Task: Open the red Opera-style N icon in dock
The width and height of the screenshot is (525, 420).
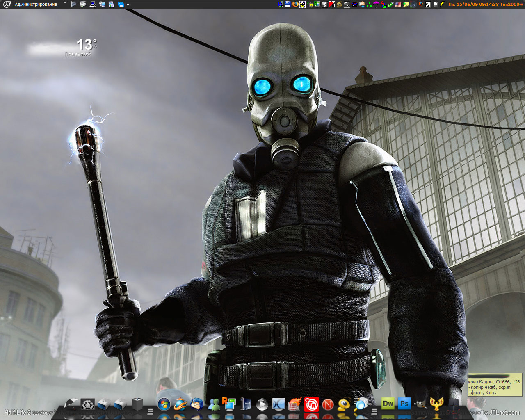Action: 328,405
